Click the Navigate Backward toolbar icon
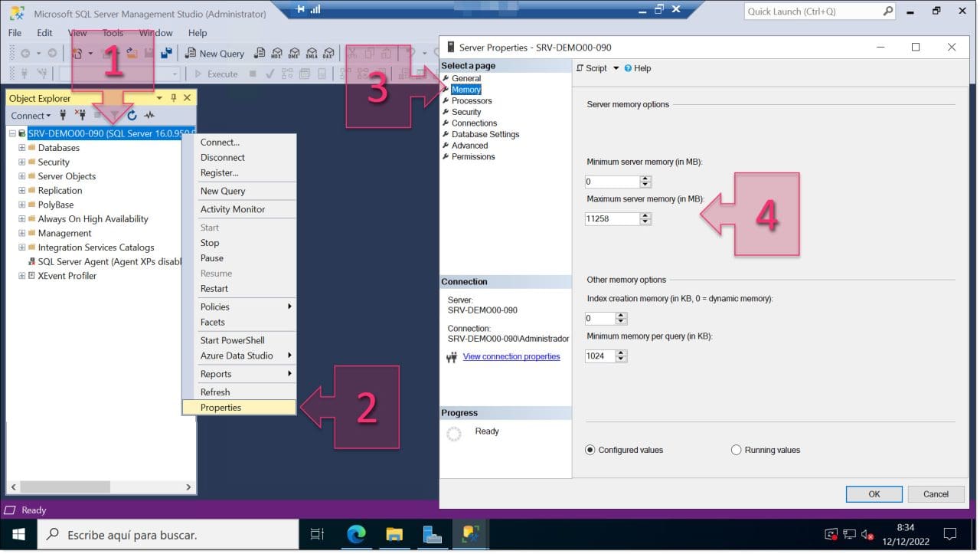The image size is (980, 554). pos(25,54)
